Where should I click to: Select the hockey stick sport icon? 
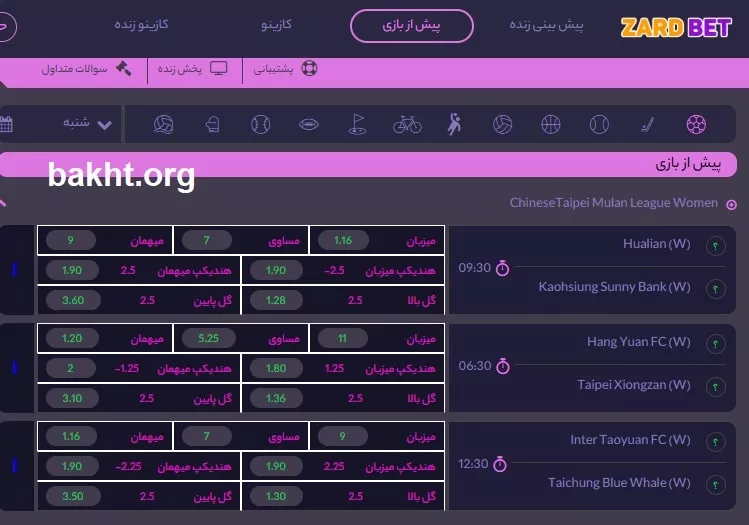[x=648, y=125]
